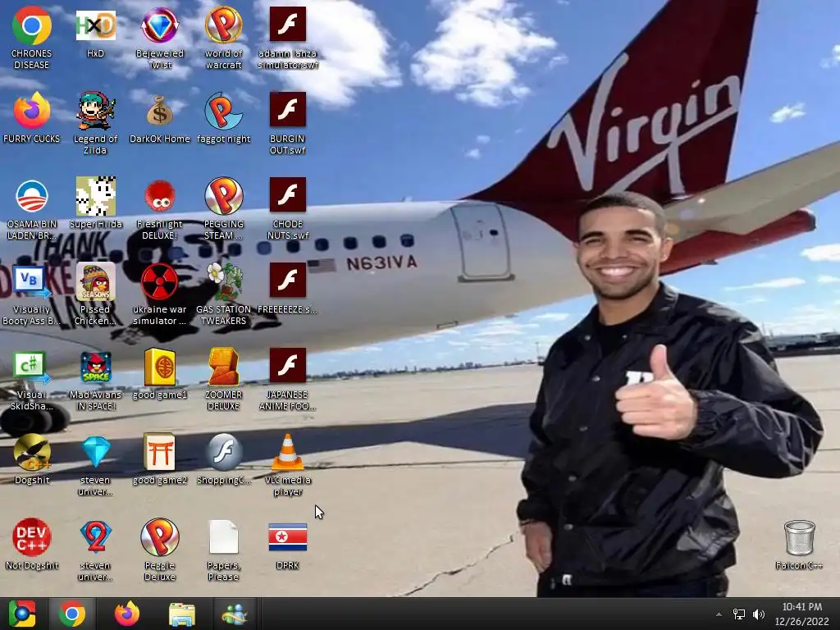This screenshot has height=630, width=840.
Task: Open the Messenger people icon on taskbar
Action: pyautogui.click(x=235, y=614)
